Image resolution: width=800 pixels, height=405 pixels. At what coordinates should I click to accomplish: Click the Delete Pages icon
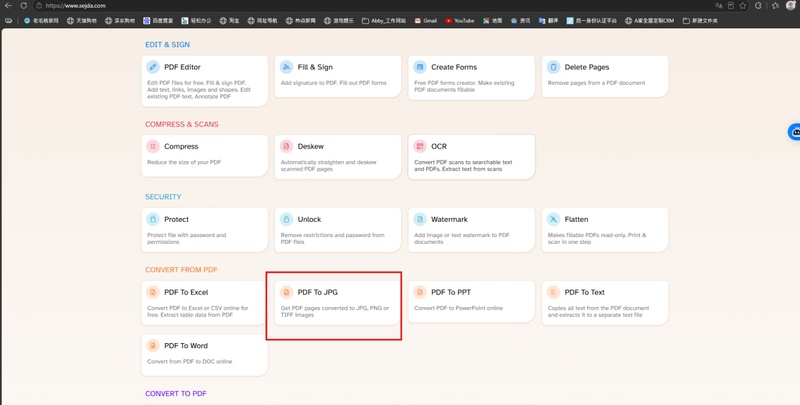click(x=554, y=67)
